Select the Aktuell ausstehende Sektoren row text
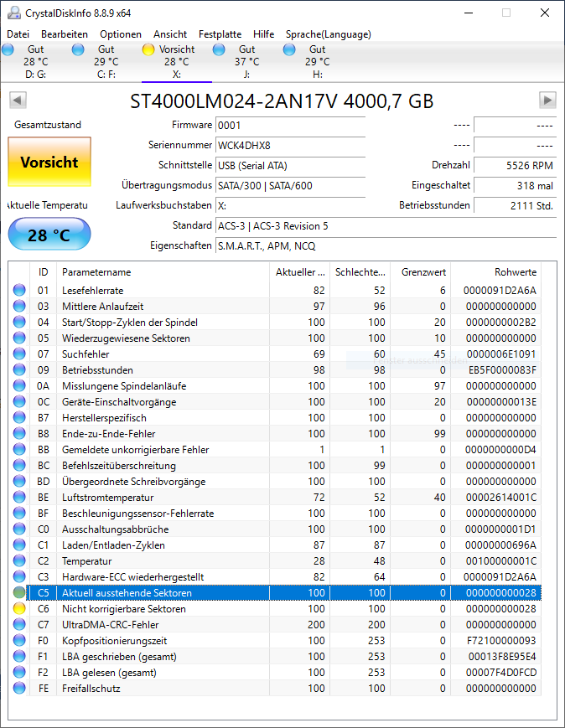The image size is (565, 728). 127,593
